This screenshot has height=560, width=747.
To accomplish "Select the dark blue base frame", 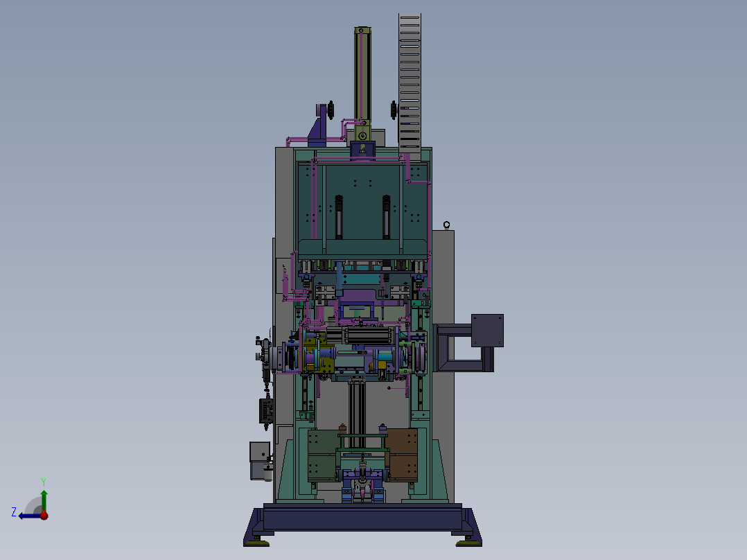I will [x=362, y=520].
